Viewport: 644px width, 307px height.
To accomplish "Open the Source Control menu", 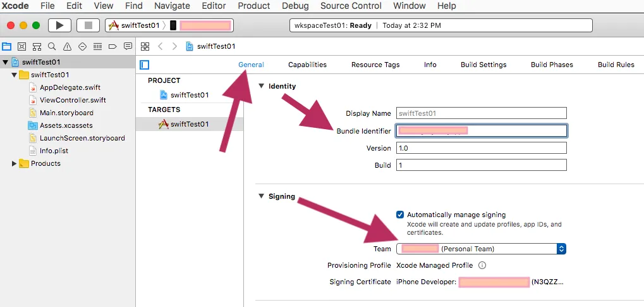I will [x=351, y=6].
